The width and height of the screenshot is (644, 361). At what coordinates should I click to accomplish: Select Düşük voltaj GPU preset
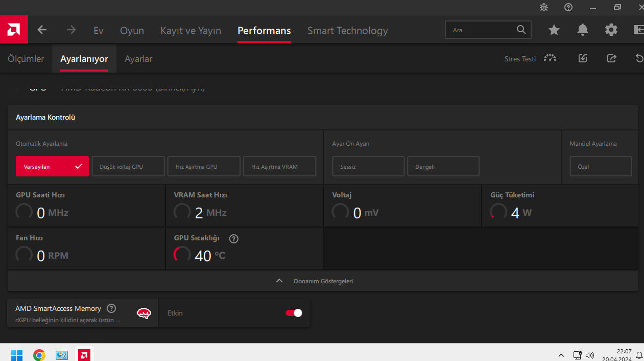coord(128,166)
